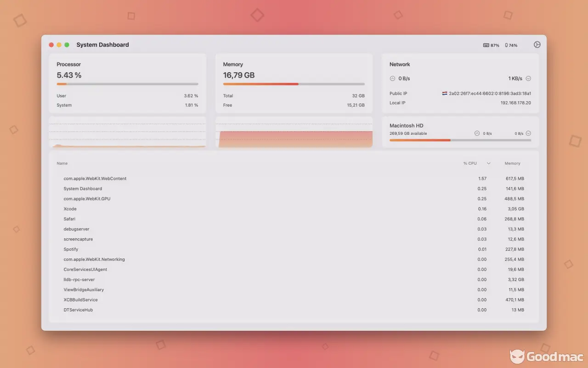
Task: Toggle sort order chevron beside % CPU
Action: 488,163
